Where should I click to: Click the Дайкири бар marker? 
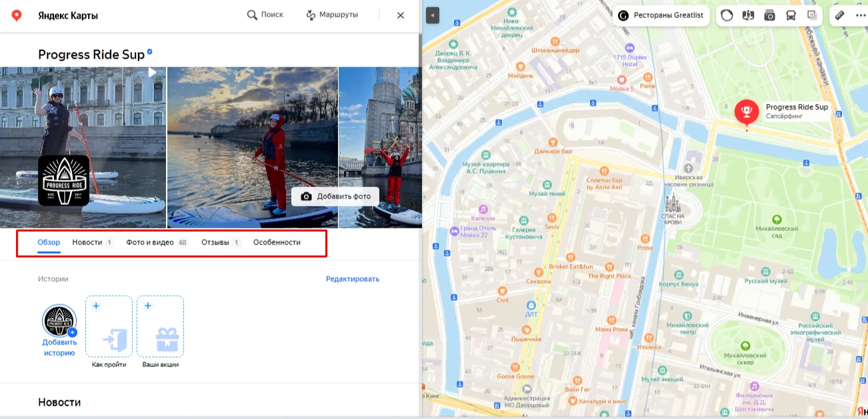pyautogui.click(x=553, y=141)
